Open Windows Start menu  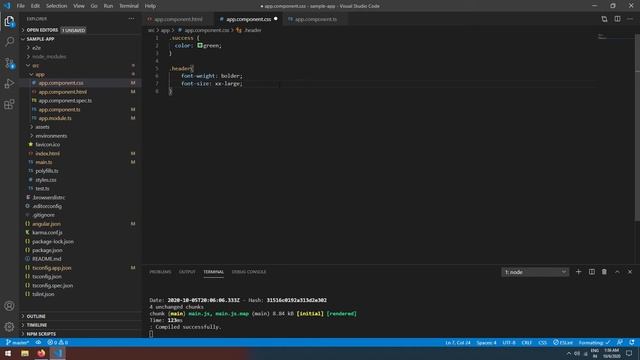[8, 353]
